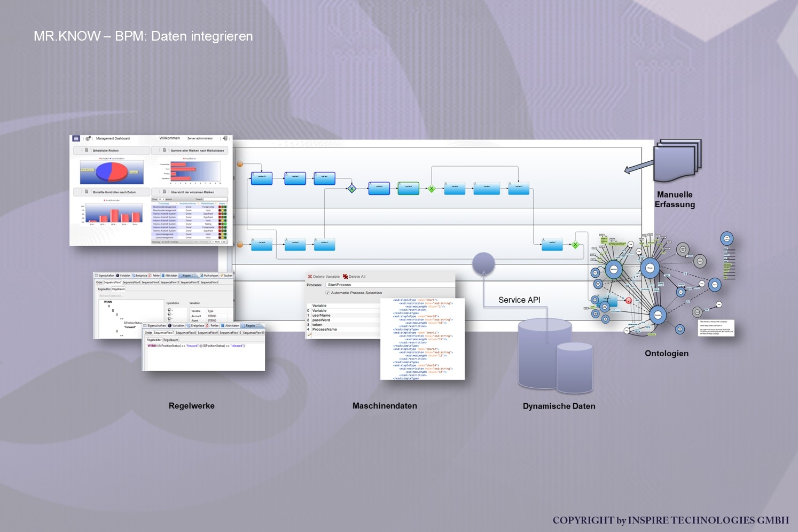Click the logout icon next to Server administrator
The width and height of the screenshot is (798, 532).
(225, 138)
